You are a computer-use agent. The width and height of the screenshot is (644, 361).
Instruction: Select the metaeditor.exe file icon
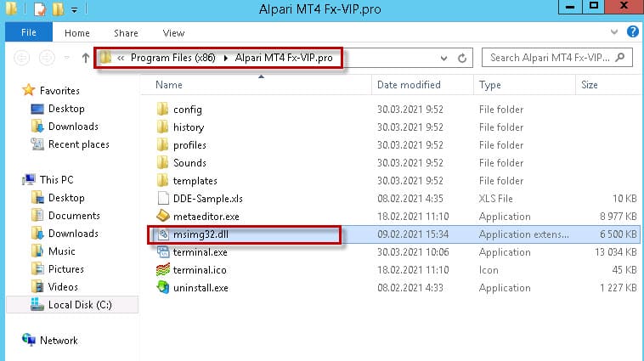tap(164, 217)
